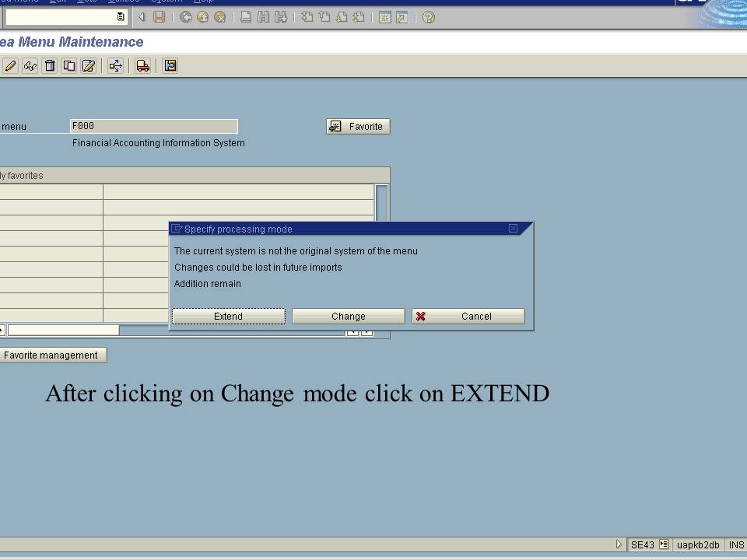Click the Extend button in the dialog
747x560 pixels.
pos(227,316)
